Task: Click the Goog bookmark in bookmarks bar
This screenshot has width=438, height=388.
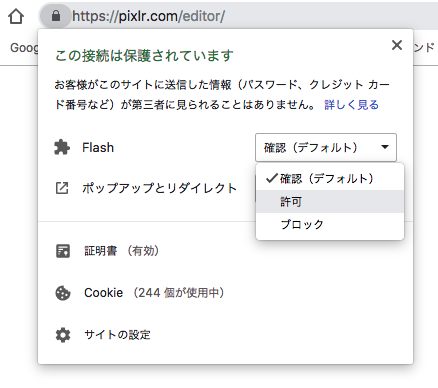Action: click(24, 48)
